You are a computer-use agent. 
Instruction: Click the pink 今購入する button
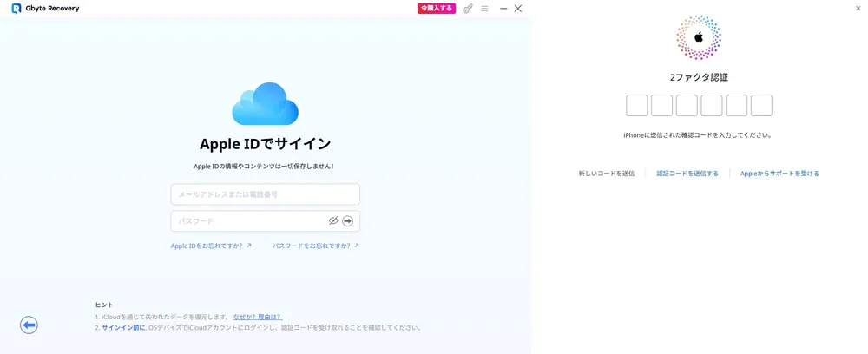(x=437, y=9)
